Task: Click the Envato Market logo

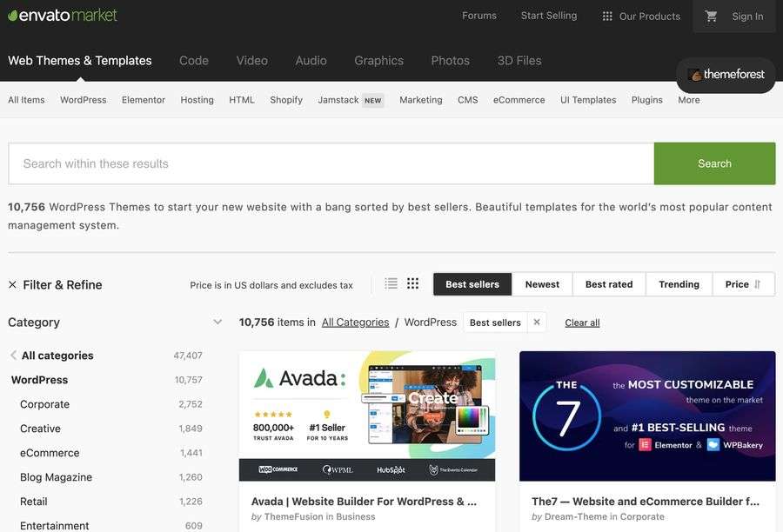Action: (63, 16)
